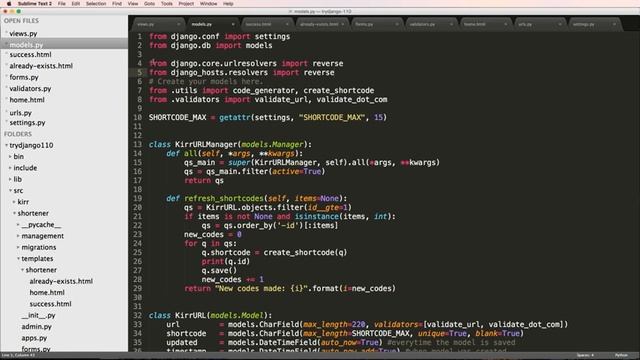The width and height of the screenshot is (640, 360).
Task: Open the Edit menu
Action: [x=76, y=3]
